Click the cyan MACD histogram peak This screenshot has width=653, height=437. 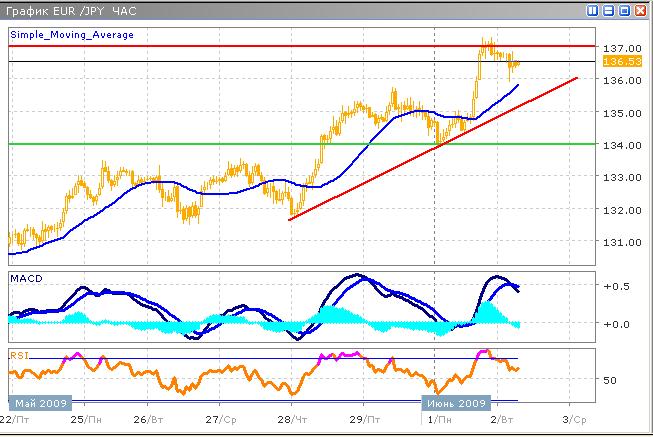tap(487, 307)
